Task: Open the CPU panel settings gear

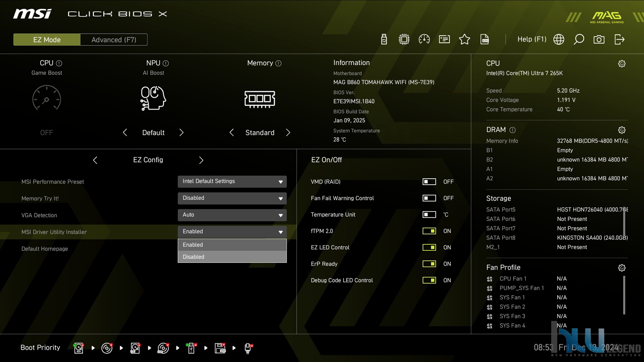Action: [x=622, y=64]
